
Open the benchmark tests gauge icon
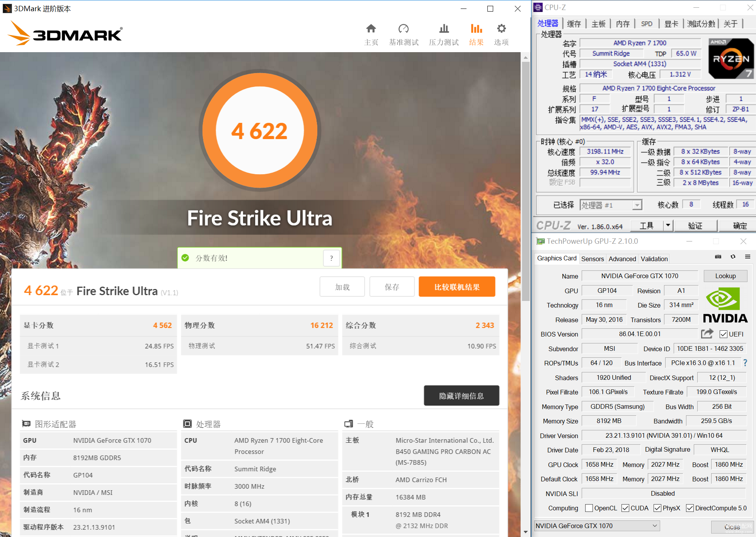coord(404,29)
